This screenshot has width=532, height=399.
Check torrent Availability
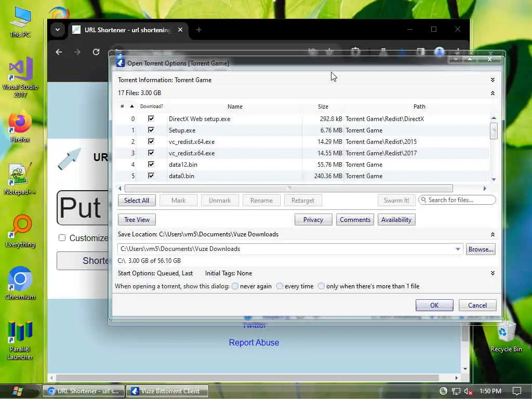point(396,220)
